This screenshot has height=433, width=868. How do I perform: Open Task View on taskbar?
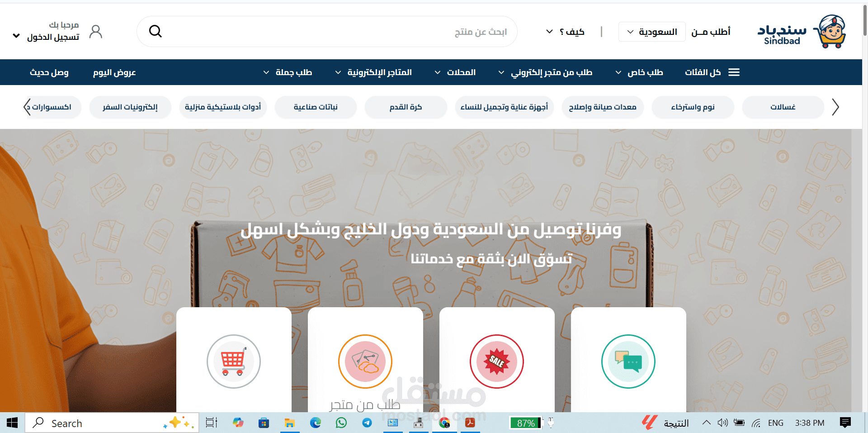[x=212, y=423]
